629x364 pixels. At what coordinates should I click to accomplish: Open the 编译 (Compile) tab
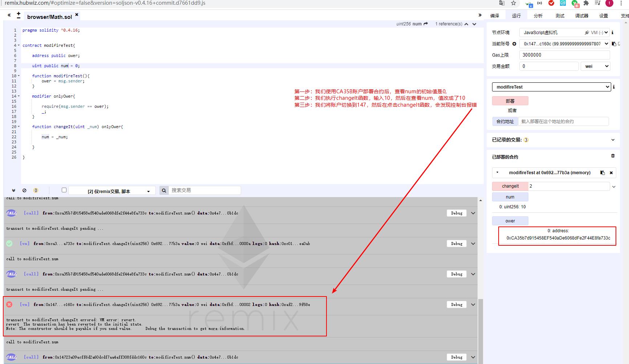tap(495, 16)
